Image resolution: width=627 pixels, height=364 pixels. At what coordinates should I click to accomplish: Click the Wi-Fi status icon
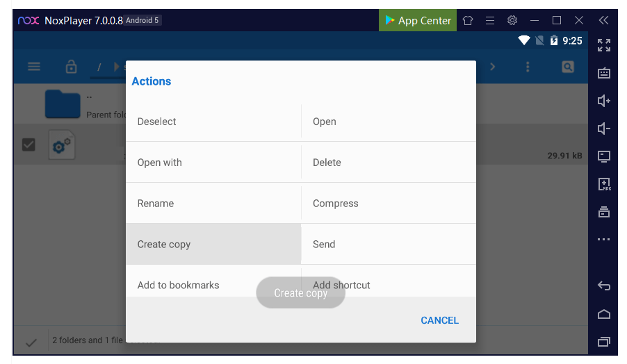(x=524, y=40)
